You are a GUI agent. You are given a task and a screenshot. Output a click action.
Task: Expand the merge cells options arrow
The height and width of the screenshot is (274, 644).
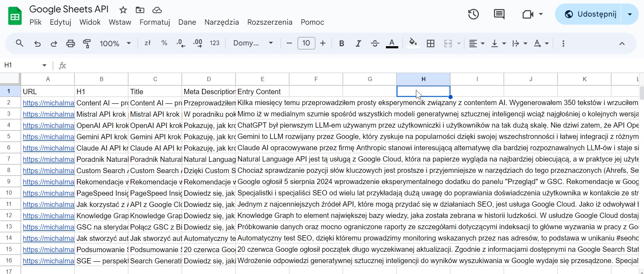(x=459, y=43)
